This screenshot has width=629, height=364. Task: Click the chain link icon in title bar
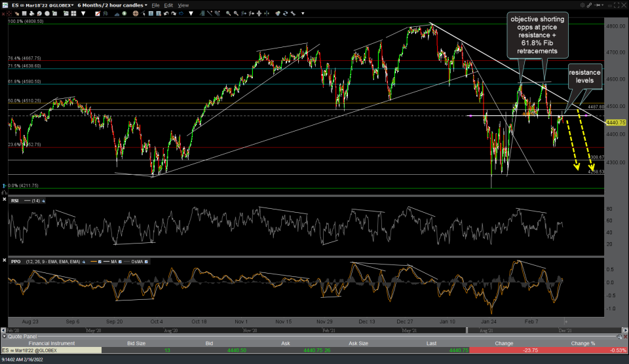click(589, 5)
